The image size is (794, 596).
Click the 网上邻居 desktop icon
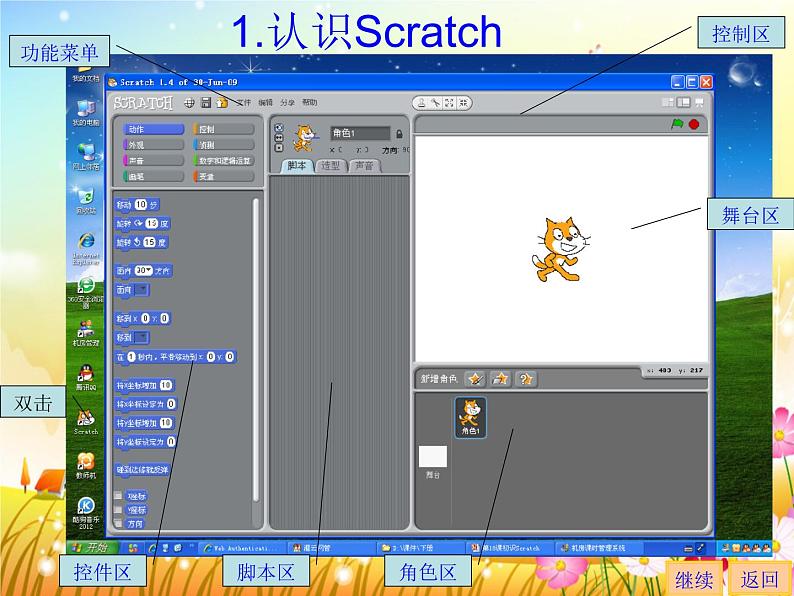pos(86,156)
